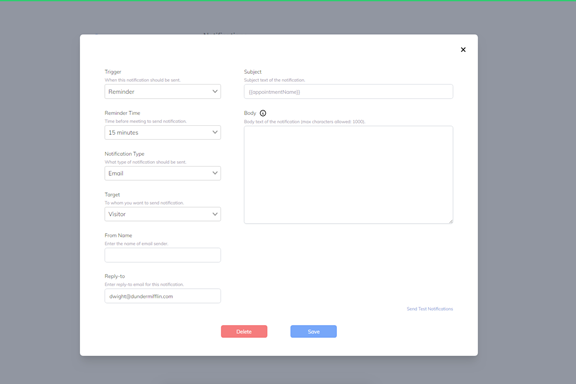Click 'To whom you want to send notification.' text
The width and height of the screenshot is (576, 384).
coord(144,202)
